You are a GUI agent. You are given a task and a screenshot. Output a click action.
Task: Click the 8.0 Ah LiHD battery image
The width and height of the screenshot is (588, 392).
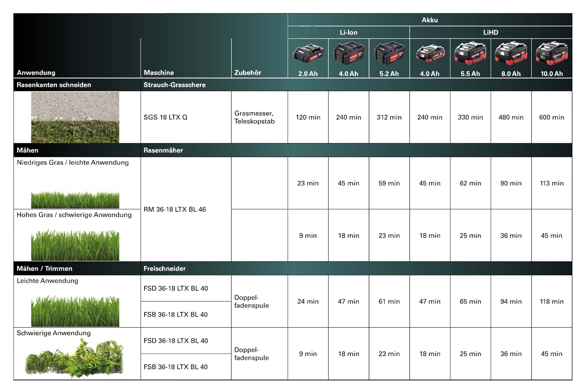point(511,53)
